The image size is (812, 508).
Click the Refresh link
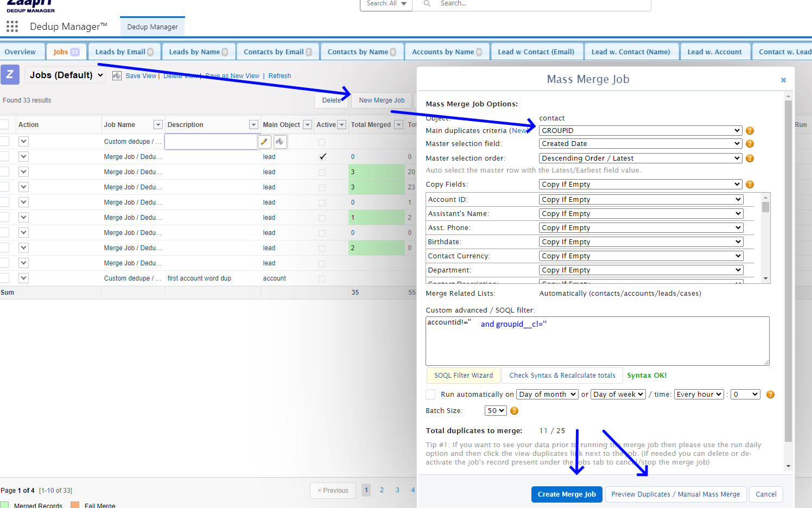(280, 76)
